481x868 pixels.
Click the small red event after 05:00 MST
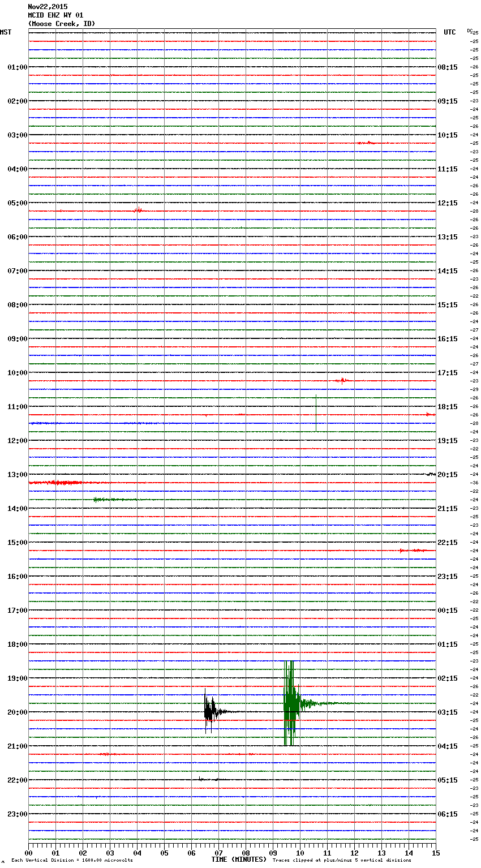pyautogui.click(x=138, y=210)
